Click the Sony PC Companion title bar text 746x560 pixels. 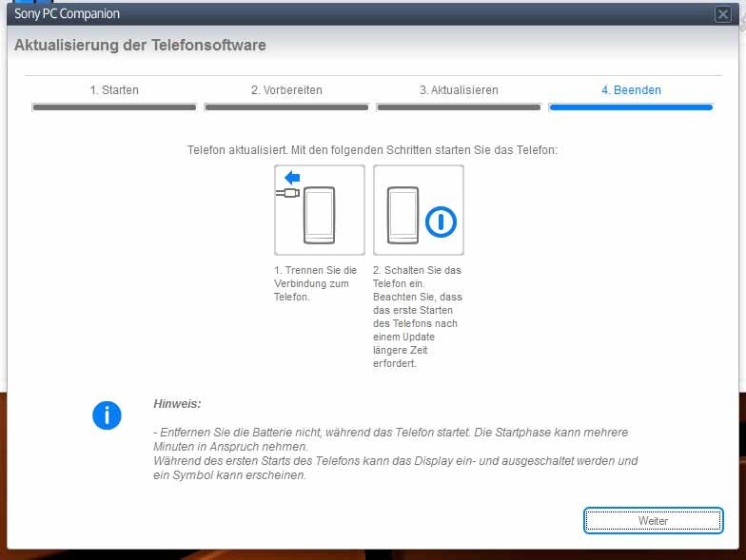[x=67, y=13]
